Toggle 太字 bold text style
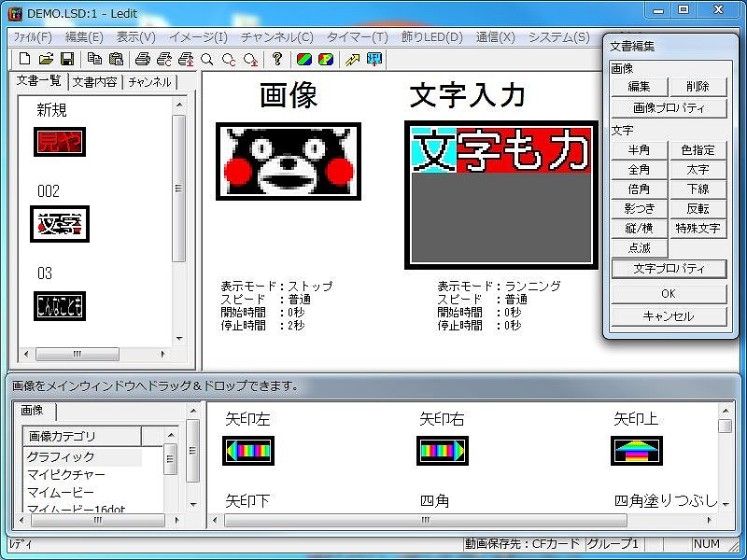Image resolution: width=747 pixels, height=560 pixels. tap(698, 170)
